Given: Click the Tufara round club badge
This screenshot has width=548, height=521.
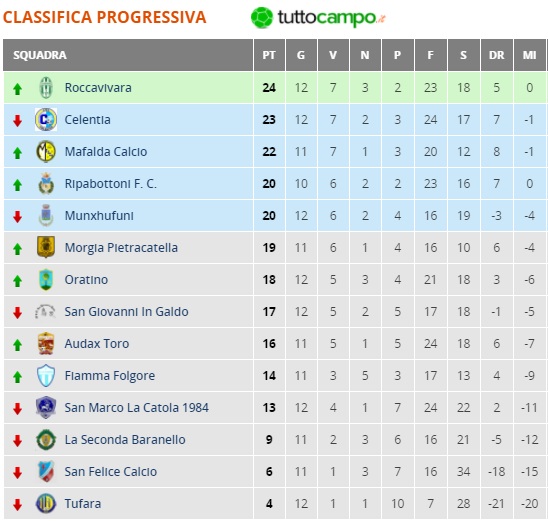Looking at the screenshot, I should pyautogui.click(x=46, y=504).
